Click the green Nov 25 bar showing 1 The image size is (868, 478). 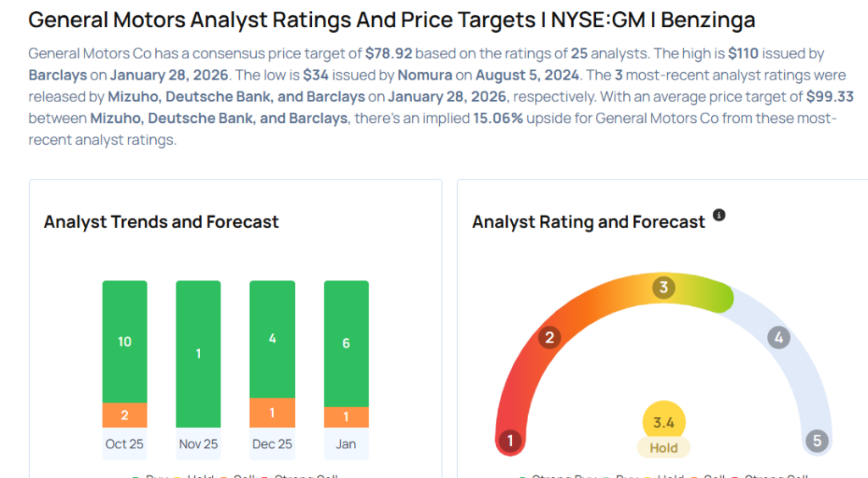198,353
